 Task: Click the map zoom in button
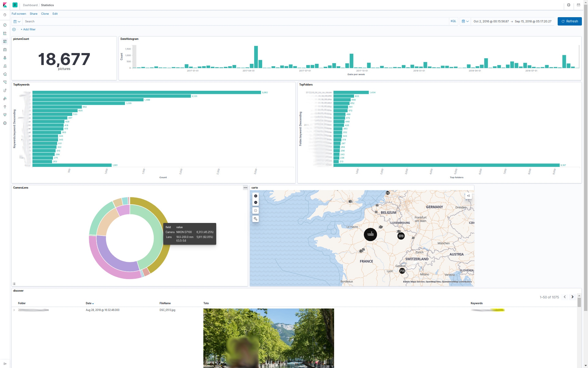click(x=255, y=196)
